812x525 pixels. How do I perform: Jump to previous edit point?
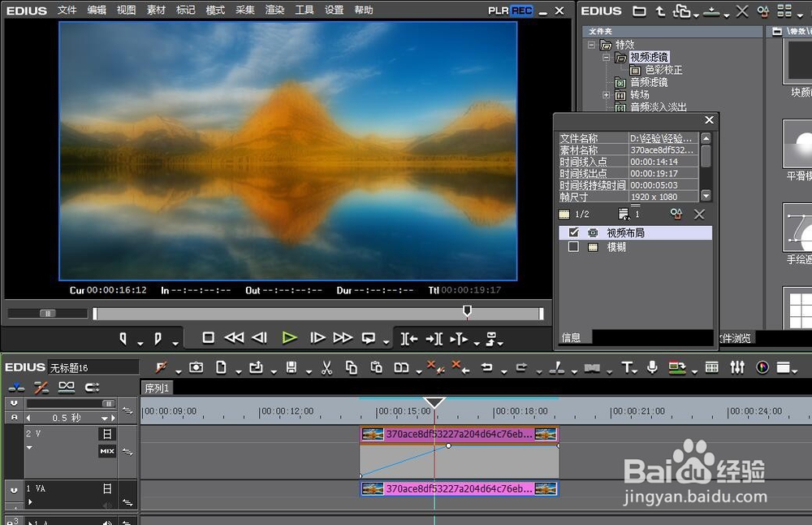click(408, 339)
